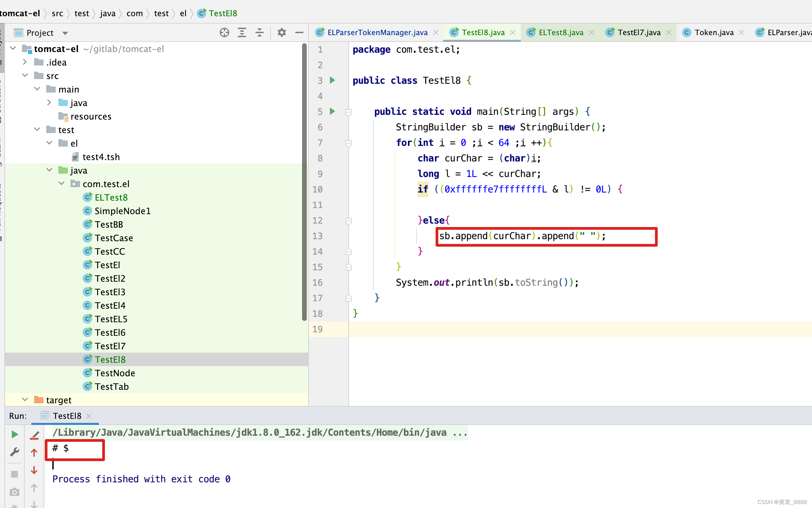
Task: Click the locate/select opened file icon
Action: click(224, 32)
